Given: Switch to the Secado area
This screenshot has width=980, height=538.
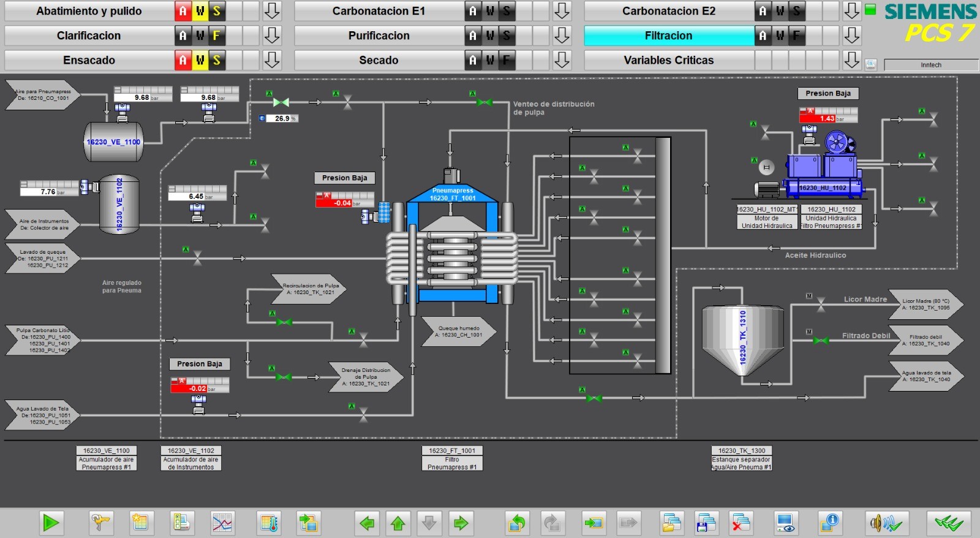Looking at the screenshot, I should [x=379, y=60].
